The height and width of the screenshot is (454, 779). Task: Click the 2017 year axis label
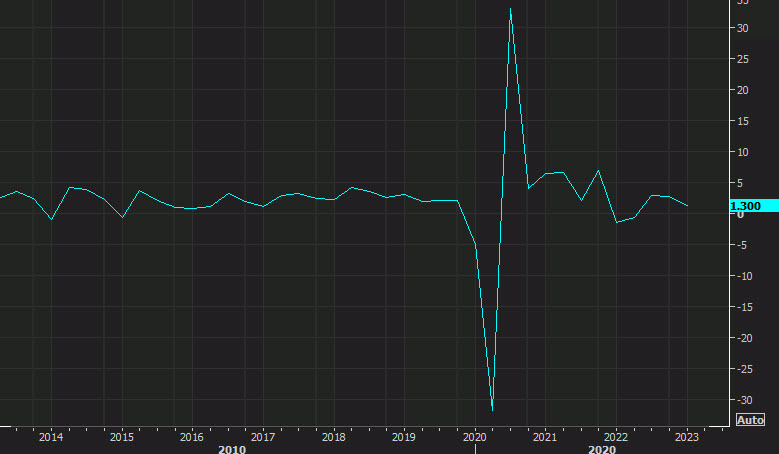pos(262,437)
